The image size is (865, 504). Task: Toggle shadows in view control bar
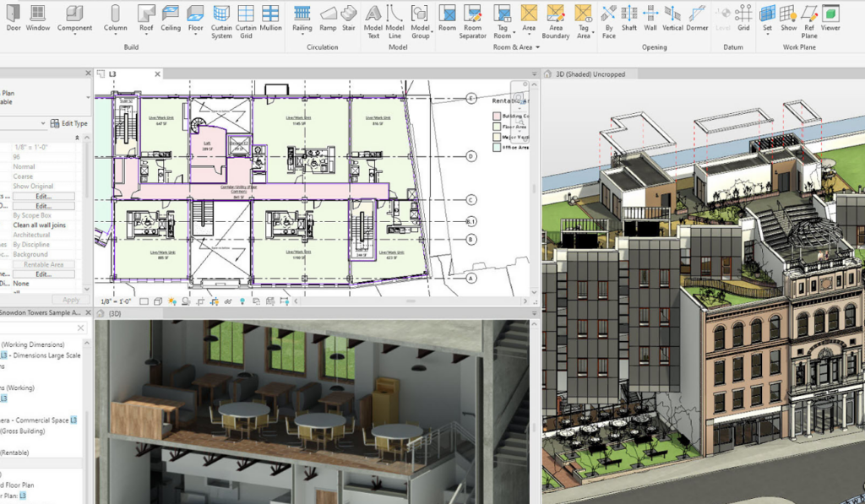click(186, 301)
